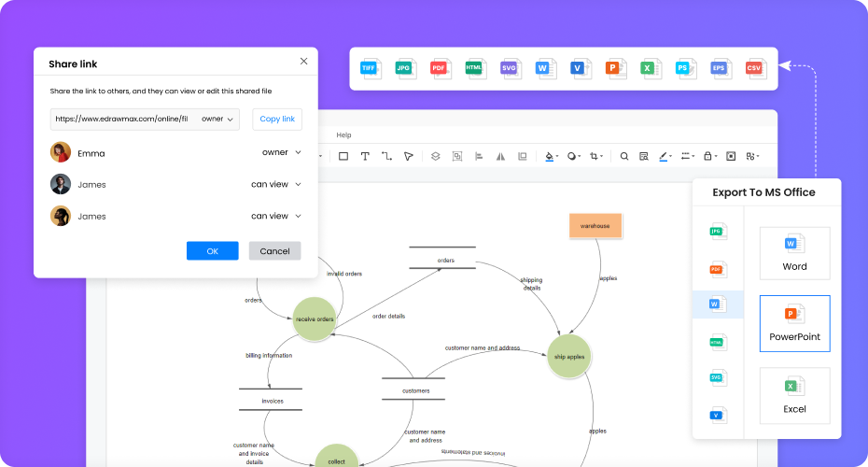Choose the connector line tool
Screen dimensions: 868x467
(386, 156)
